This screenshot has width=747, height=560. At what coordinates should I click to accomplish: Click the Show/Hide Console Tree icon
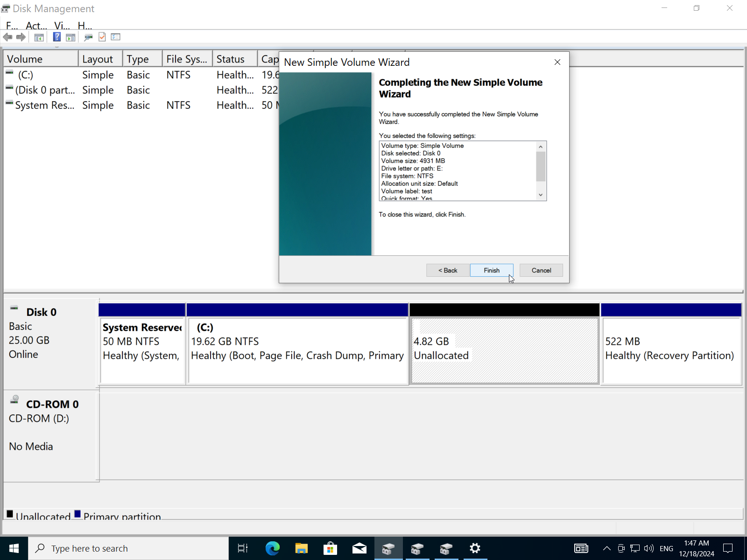pos(39,37)
